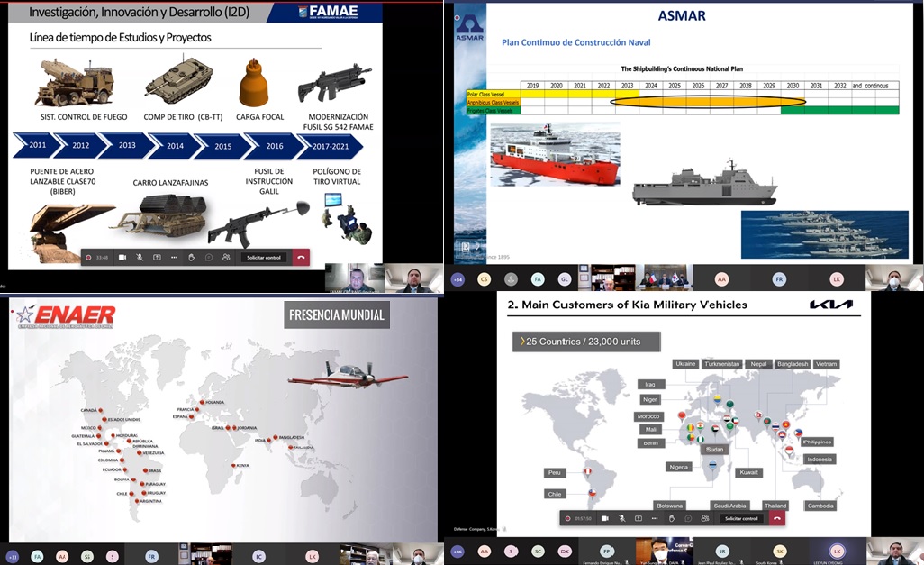924x565 pixels.
Task: Select GL participant avatar in ASMAR meeting
Action: coord(565,279)
